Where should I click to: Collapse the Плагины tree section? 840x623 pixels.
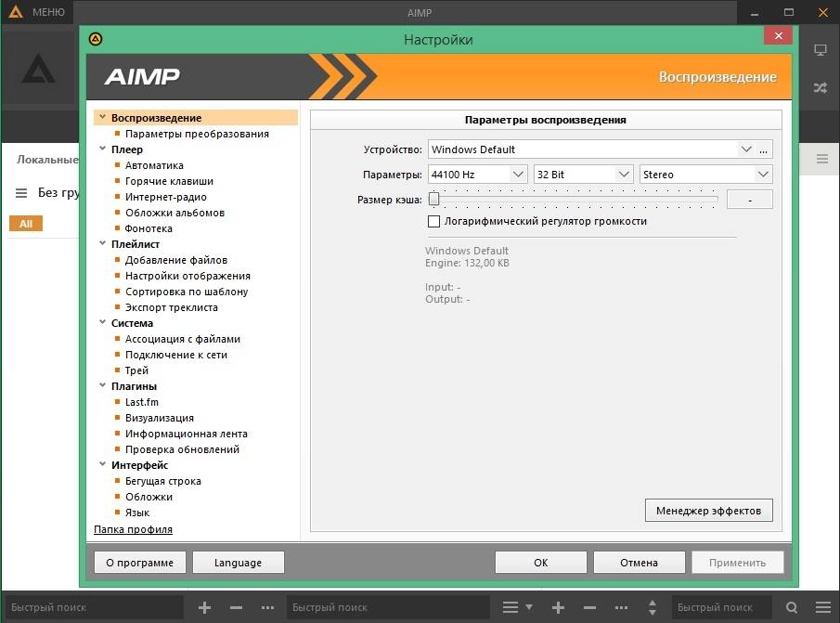[x=102, y=385]
